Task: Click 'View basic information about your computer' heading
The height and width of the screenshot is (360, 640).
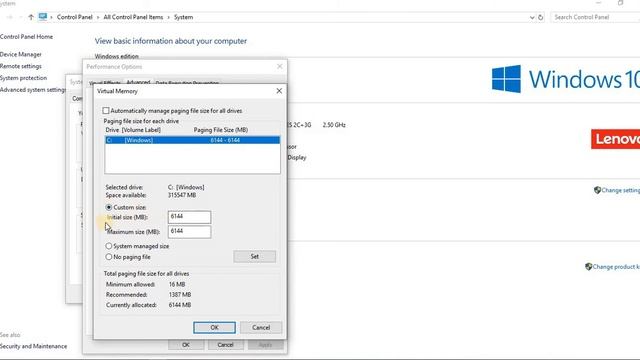Action: [171, 41]
